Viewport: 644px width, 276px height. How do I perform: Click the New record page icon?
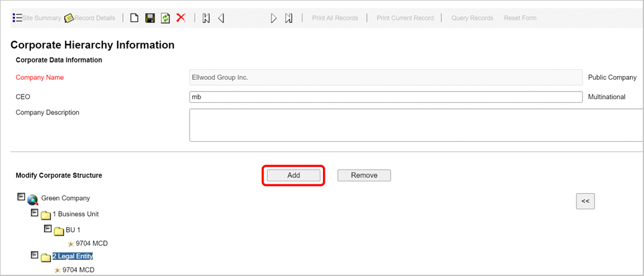coord(134,18)
